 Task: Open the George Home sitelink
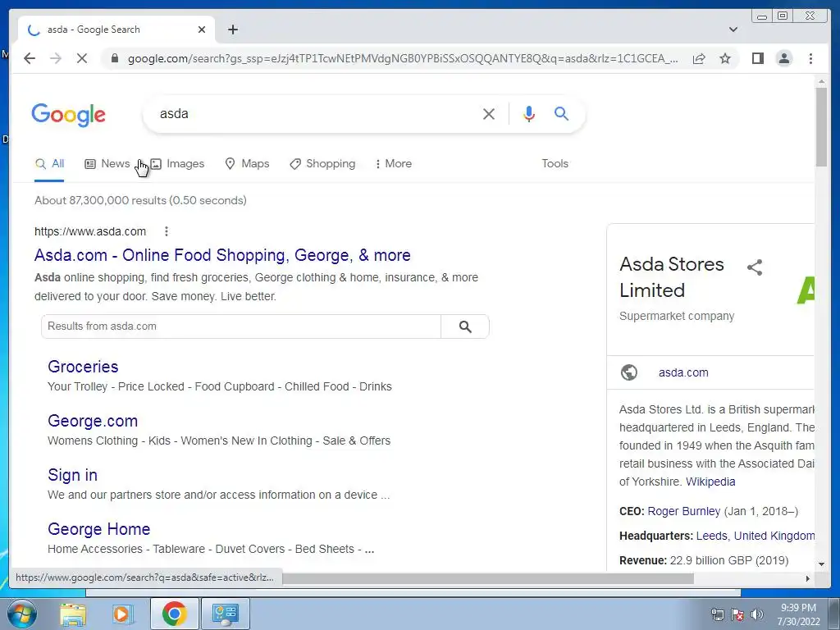click(x=98, y=529)
